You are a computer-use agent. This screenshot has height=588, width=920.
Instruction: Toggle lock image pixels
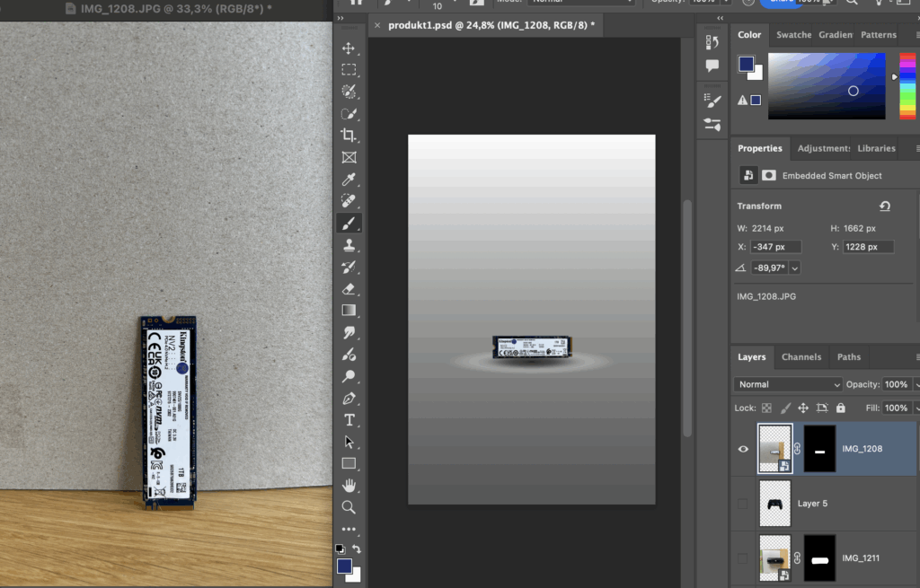tap(785, 408)
